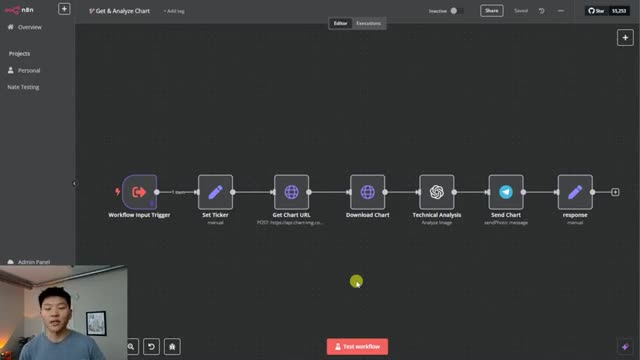Open the workflow history icon
640x360 pixels.
click(542, 11)
